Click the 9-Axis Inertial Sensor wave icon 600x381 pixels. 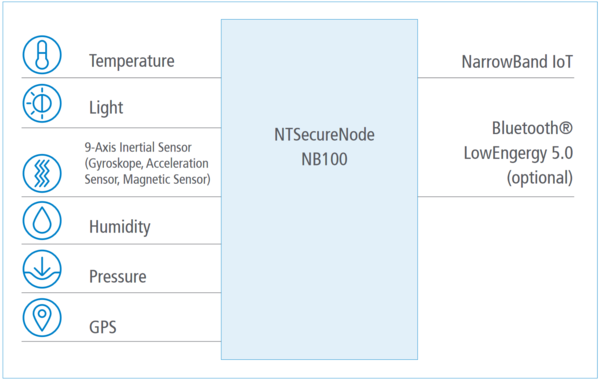pos(42,173)
